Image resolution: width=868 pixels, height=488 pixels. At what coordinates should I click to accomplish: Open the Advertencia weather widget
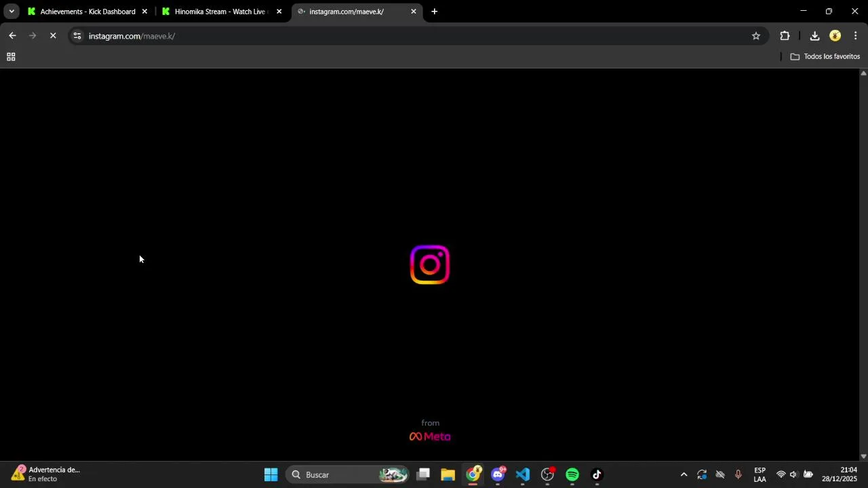point(46,474)
